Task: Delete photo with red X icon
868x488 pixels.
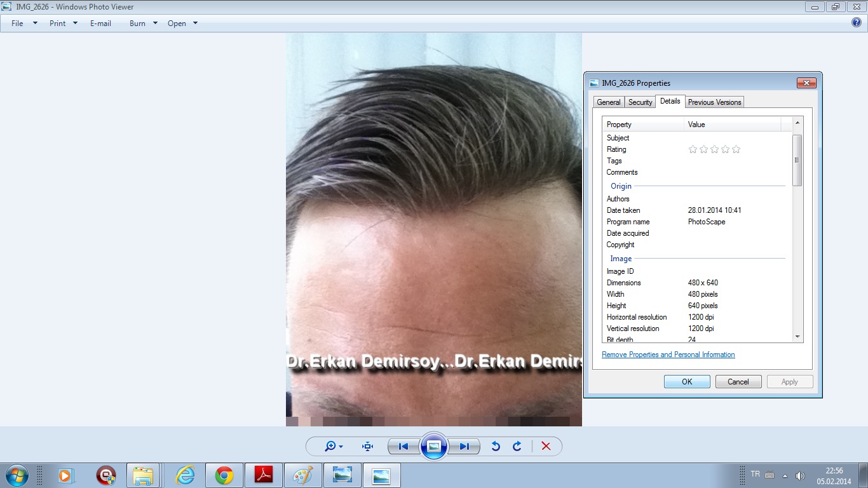Action: pyautogui.click(x=546, y=447)
